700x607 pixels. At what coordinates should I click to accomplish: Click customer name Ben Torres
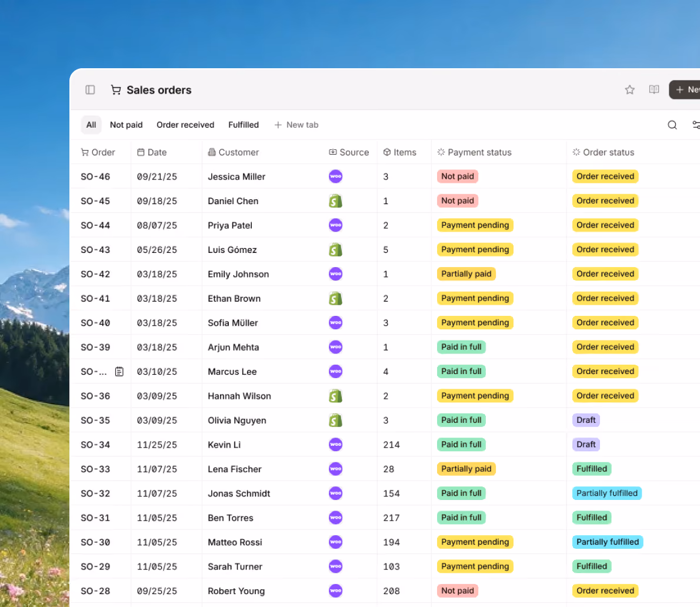click(231, 518)
